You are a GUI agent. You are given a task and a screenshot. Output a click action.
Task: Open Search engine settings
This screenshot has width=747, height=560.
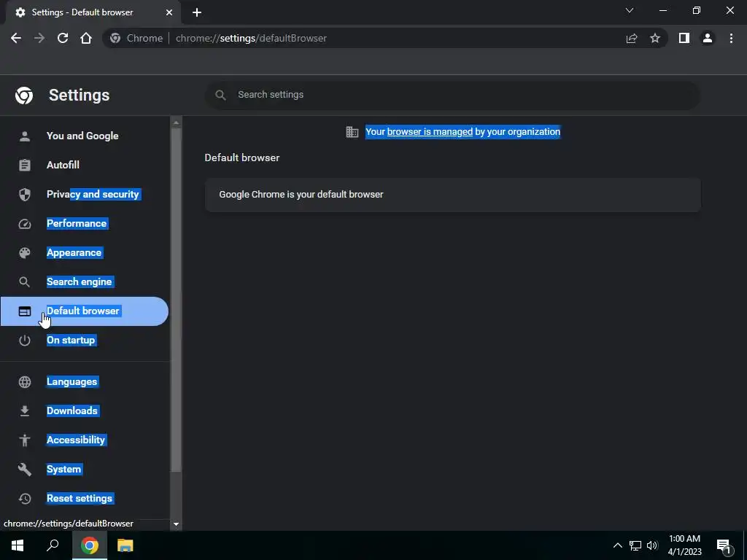pyautogui.click(x=79, y=281)
